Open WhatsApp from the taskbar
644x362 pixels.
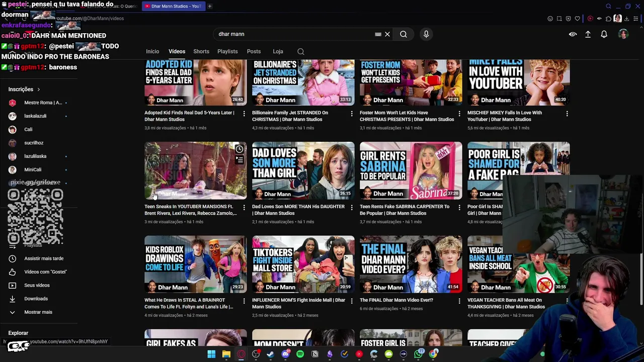(x=419, y=354)
